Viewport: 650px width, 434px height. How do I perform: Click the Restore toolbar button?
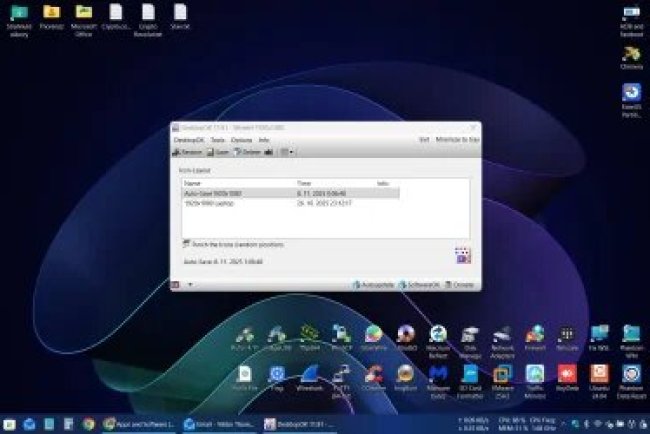click(x=187, y=152)
